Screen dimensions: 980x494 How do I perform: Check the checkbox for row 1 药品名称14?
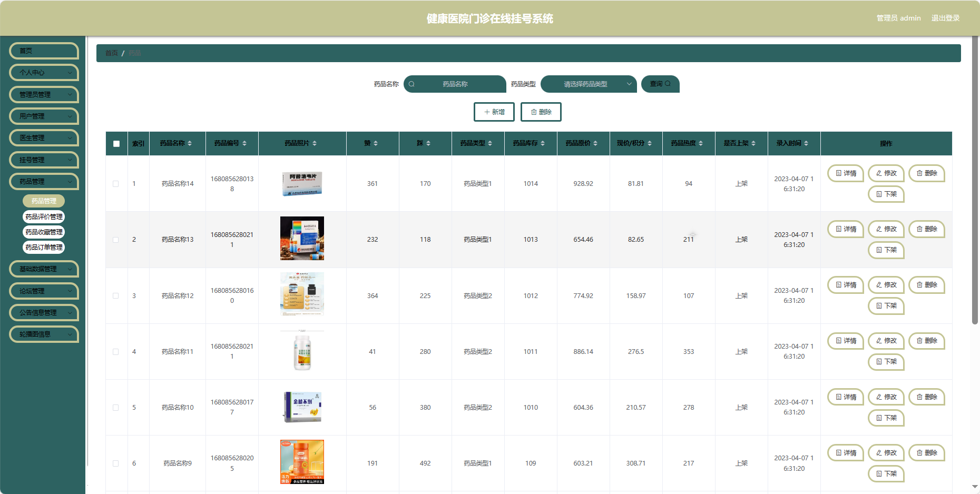click(116, 184)
